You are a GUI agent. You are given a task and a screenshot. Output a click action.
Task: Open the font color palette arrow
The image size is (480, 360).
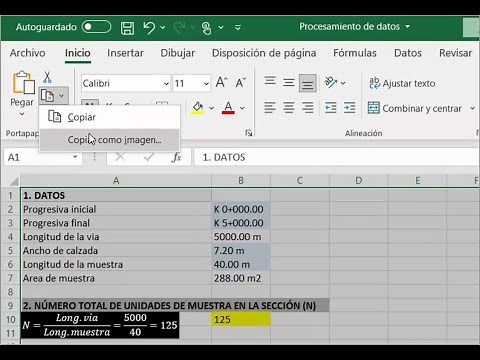[x=242, y=108]
